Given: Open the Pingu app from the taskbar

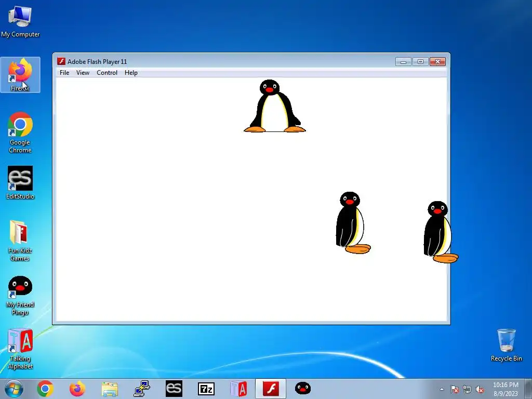Looking at the screenshot, I should (303, 389).
